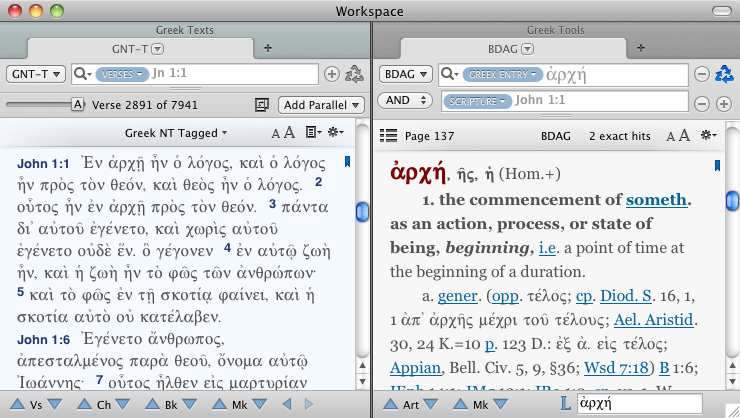Open the Greek NT Tagged dropdown
740x418 pixels.
point(176,133)
